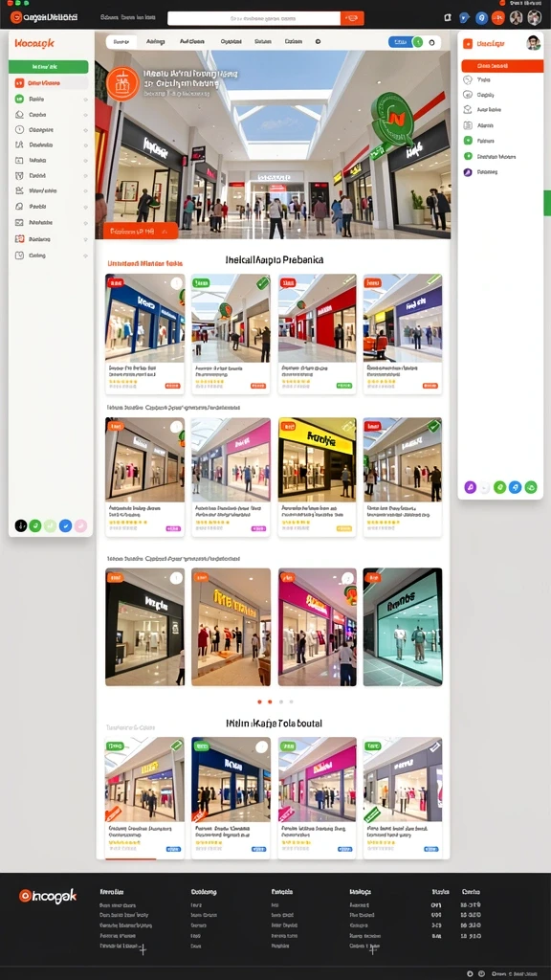551x980 pixels.
Task: Expand the clock sidebar item using its chevron
Action: pos(85,130)
